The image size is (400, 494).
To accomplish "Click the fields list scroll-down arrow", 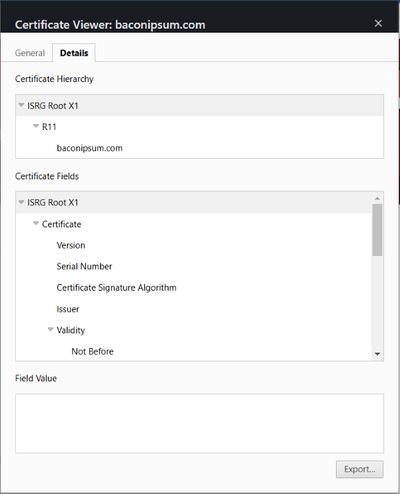I will coord(377,354).
